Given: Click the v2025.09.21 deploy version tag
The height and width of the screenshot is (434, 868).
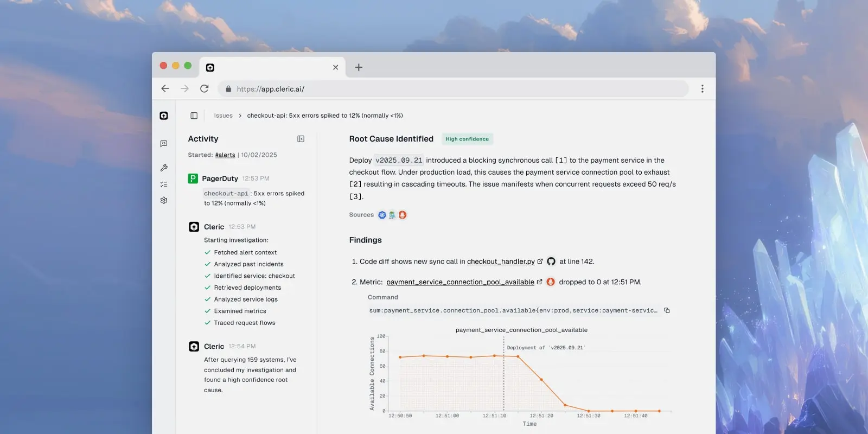Looking at the screenshot, I should 399,161.
